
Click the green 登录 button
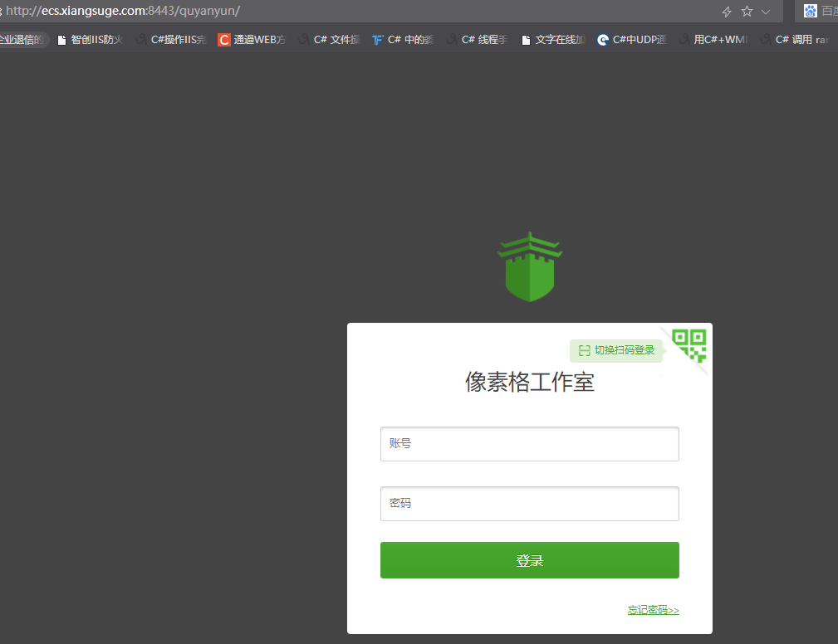[529, 560]
